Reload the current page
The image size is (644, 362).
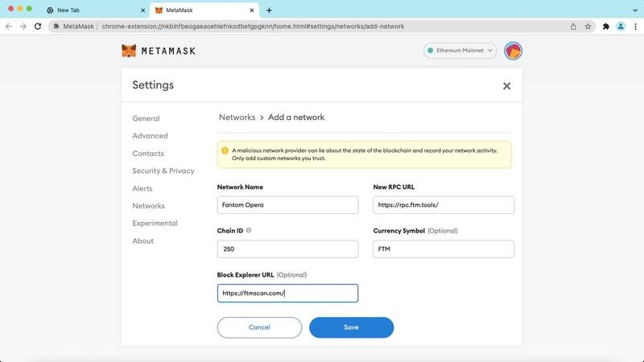pyautogui.click(x=38, y=27)
